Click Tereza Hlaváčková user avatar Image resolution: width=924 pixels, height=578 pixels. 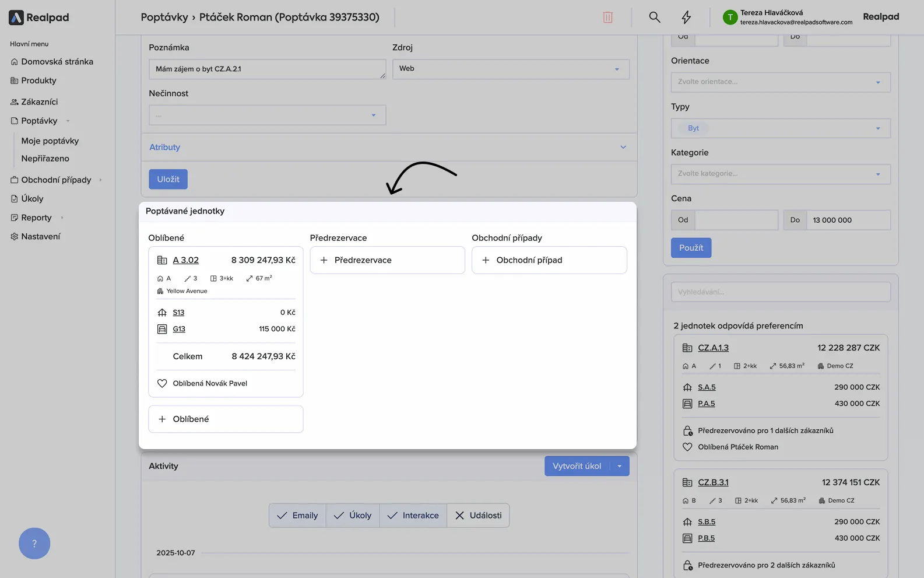click(730, 17)
